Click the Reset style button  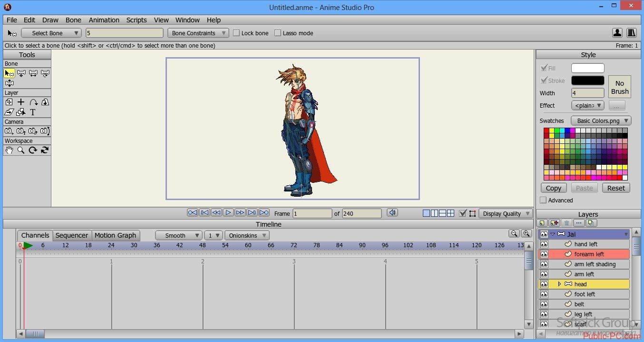(x=616, y=188)
